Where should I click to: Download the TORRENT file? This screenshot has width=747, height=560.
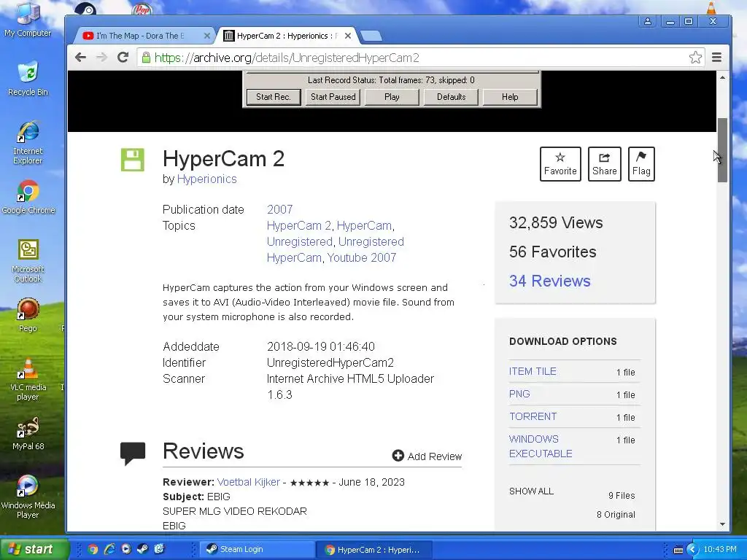533,416
